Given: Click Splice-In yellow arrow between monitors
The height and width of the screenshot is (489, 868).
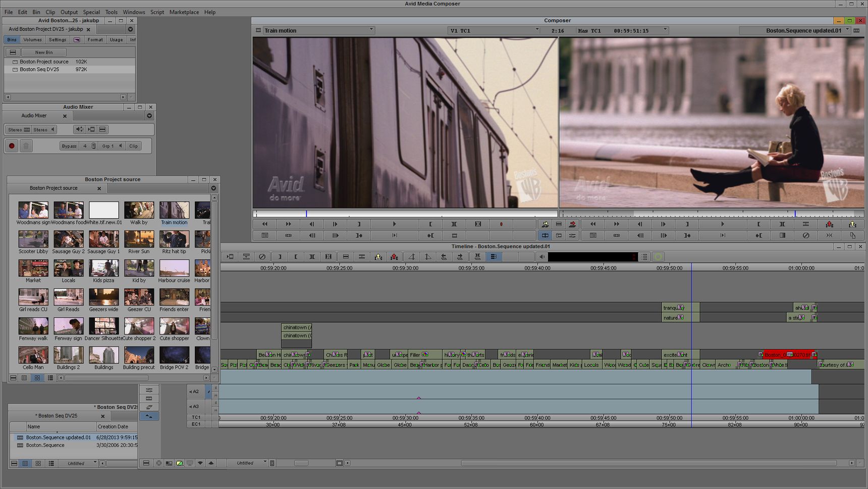Looking at the screenshot, I should click(545, 224).
